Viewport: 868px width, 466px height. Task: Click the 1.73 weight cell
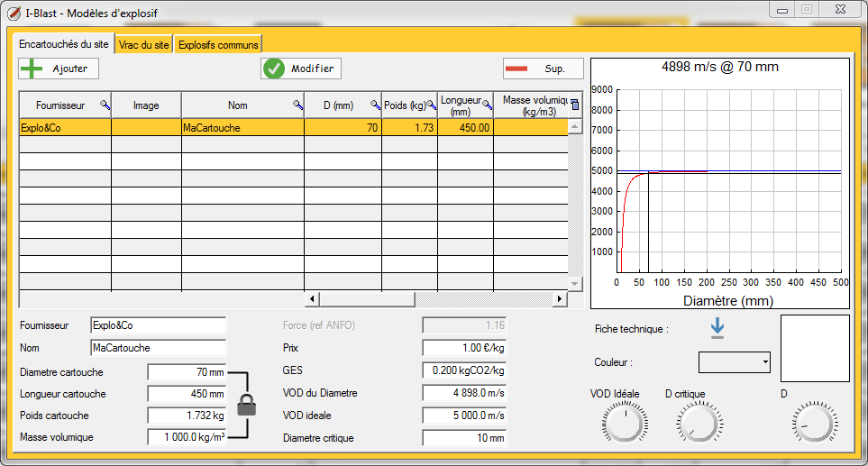tap(409, 128)
